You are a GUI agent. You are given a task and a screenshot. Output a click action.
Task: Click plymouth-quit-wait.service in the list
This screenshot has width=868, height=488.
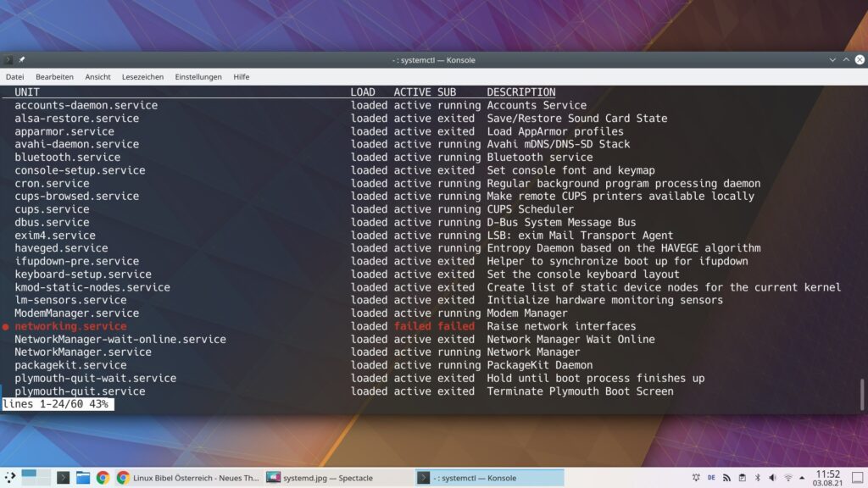coord(95,379)
